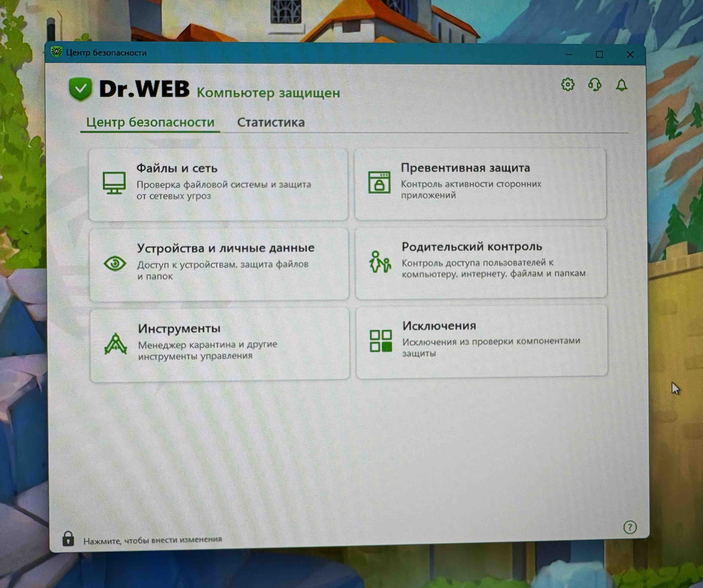This screenshot has width=703, height=588.
Task: Click description 'Контроль активности сторонних приложений'
Action: [471, 189]
